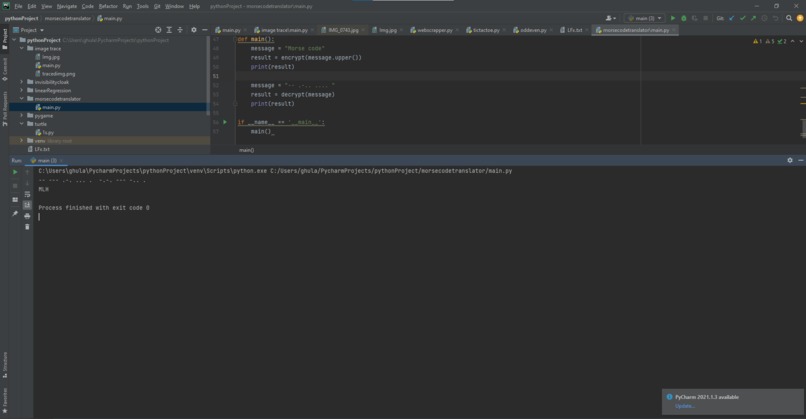The width and height of the screenshot is (806, 419).
Task: Switch to IMG_0743.jpg editor tab
Action: click(343, 30)
